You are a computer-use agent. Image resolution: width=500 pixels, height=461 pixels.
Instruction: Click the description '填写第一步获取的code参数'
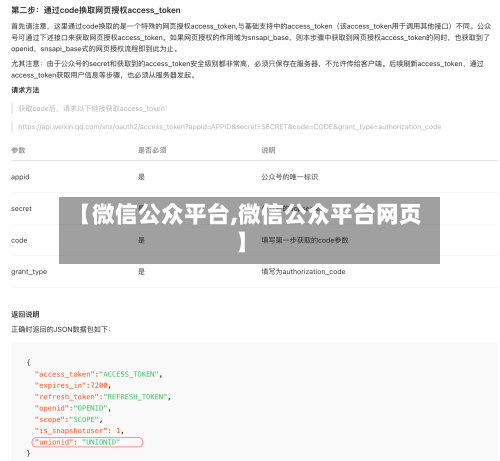(305, 240)
